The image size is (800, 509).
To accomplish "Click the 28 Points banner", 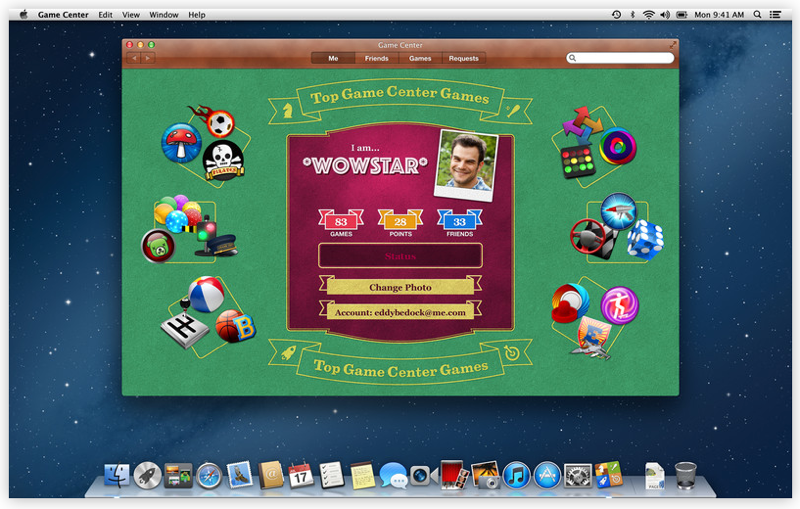I will (401, 223).
